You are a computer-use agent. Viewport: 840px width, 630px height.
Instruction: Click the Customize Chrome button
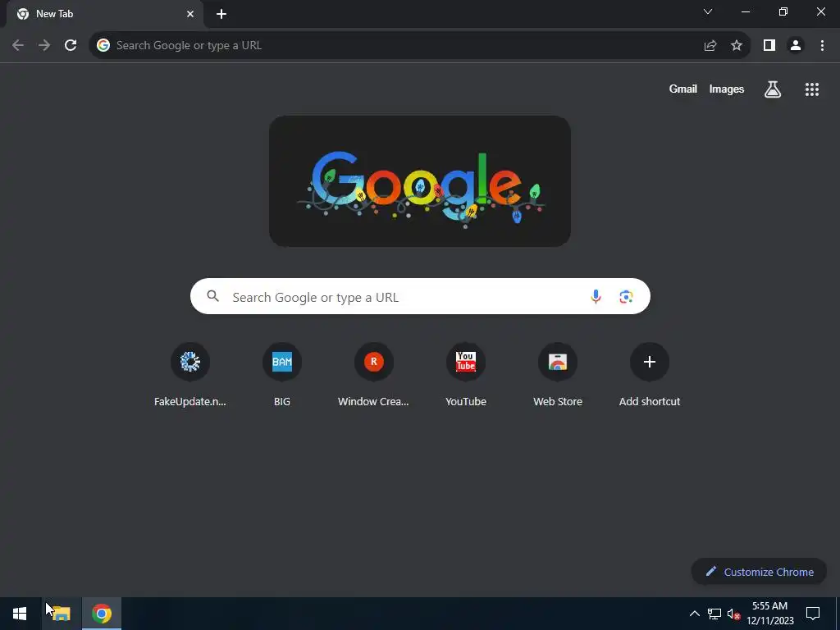point(759,572)
